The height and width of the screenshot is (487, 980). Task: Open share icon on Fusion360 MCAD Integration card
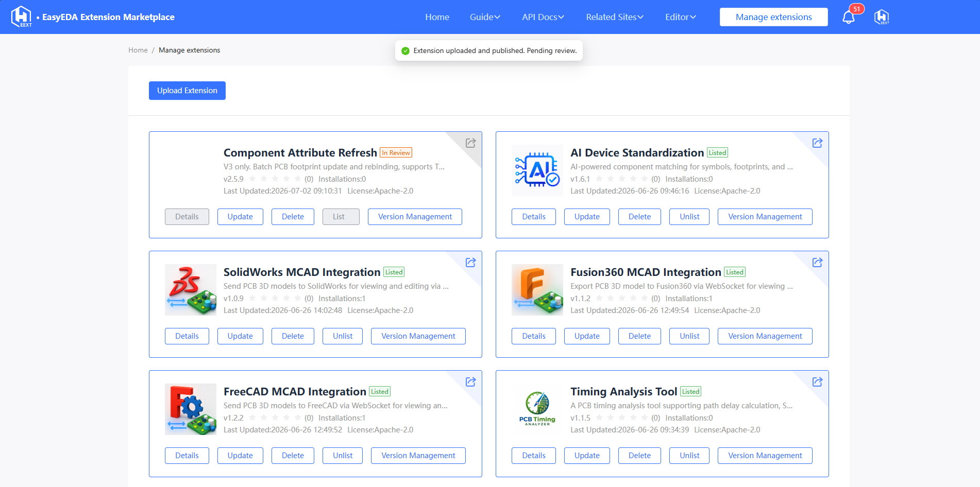[817, 263]
